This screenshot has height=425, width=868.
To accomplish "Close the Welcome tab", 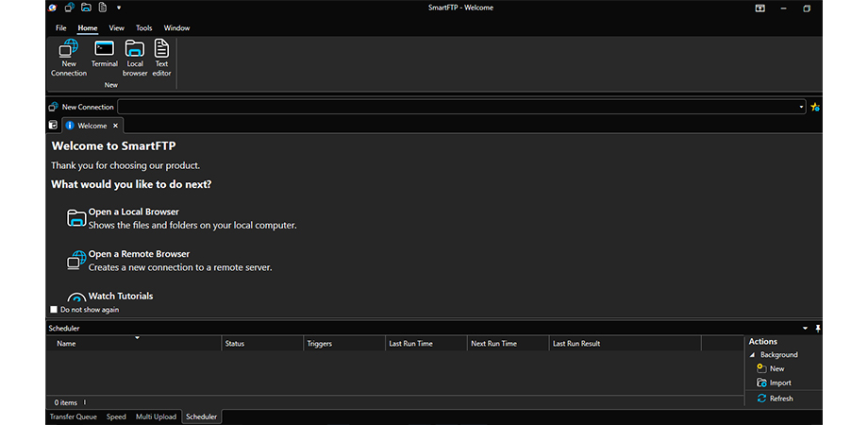I will (x=115, y=126).
